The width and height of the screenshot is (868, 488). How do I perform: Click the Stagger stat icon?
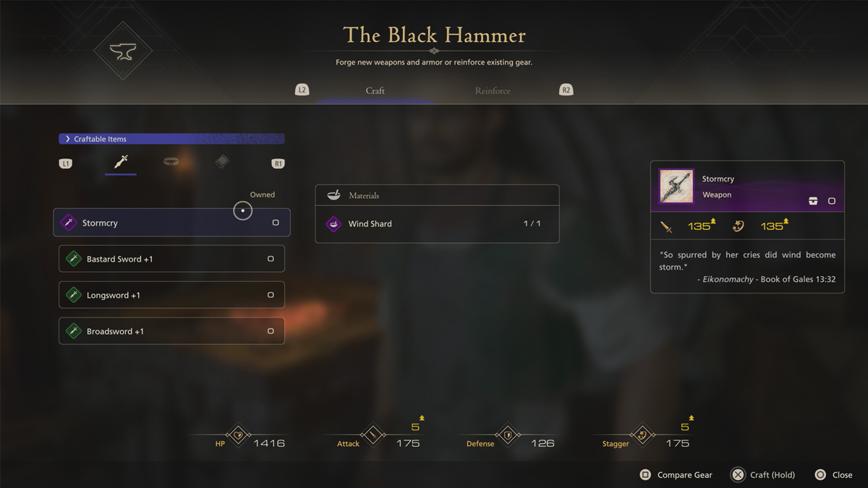click(643, 435)
